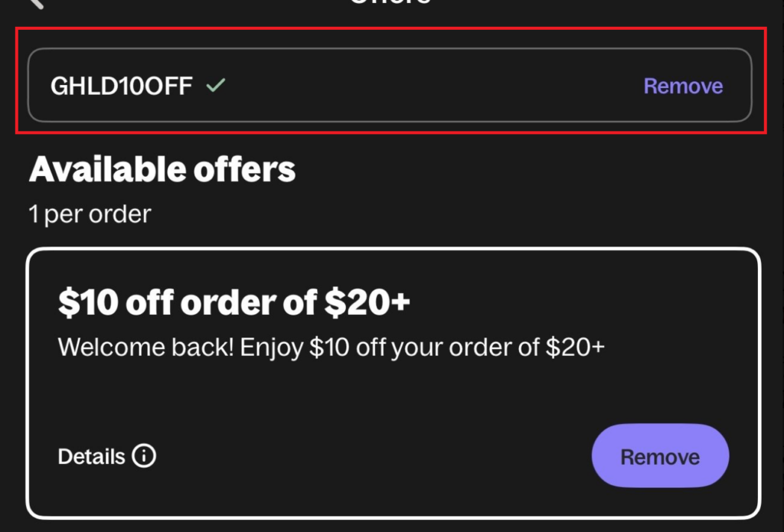The height and width of the screenshot is (532, 784).
Task: Select the "$10 off order of $20+" title
Action: (234, 303)
